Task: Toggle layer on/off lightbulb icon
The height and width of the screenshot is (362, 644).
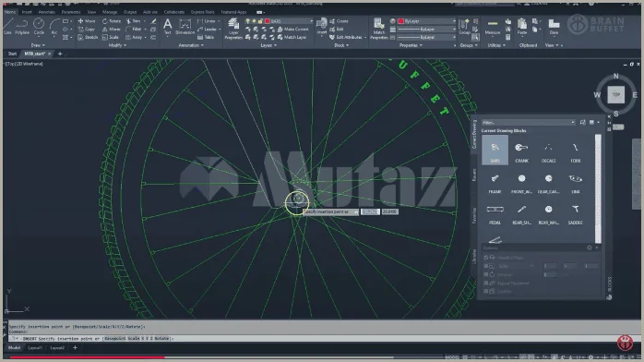Action: [247, 21]
